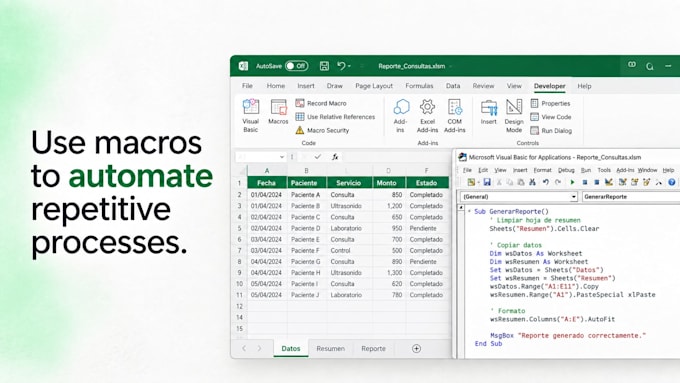The image size is (680, 383).
Task: Open COM Add-ins
Action: [454, 115]
